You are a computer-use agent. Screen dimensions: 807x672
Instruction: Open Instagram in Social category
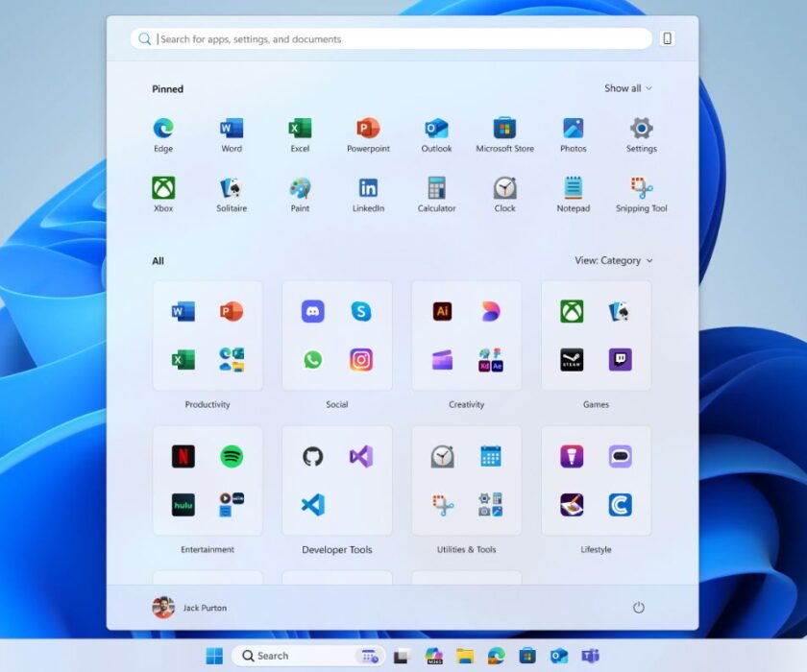(x=361, y=359)
